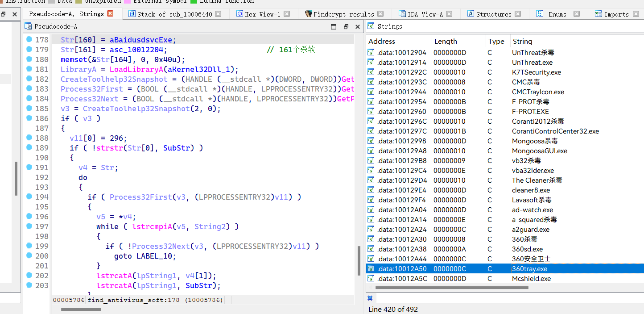Float the Pseudocode-A panel with restore icon
Viewport: 644px width, 314px height.
click(346, 27)
